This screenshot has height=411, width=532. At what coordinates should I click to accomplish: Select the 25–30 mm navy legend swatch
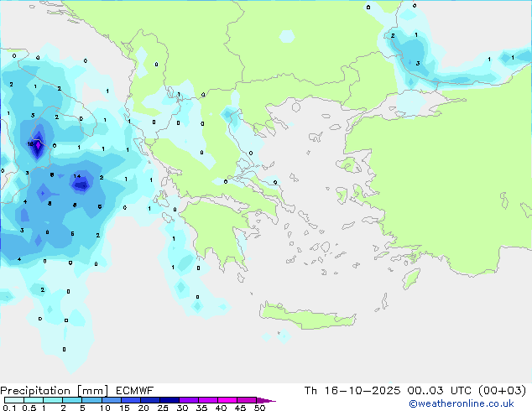(169, 400)
